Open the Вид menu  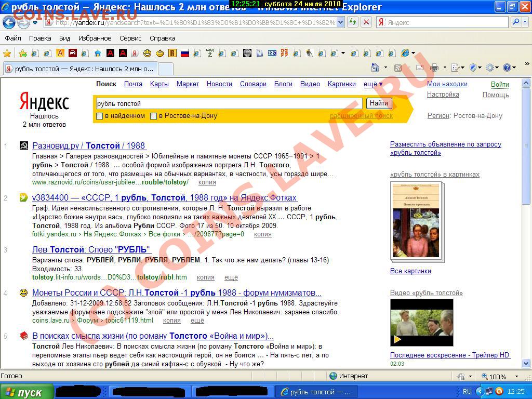[x=64, y=38]
